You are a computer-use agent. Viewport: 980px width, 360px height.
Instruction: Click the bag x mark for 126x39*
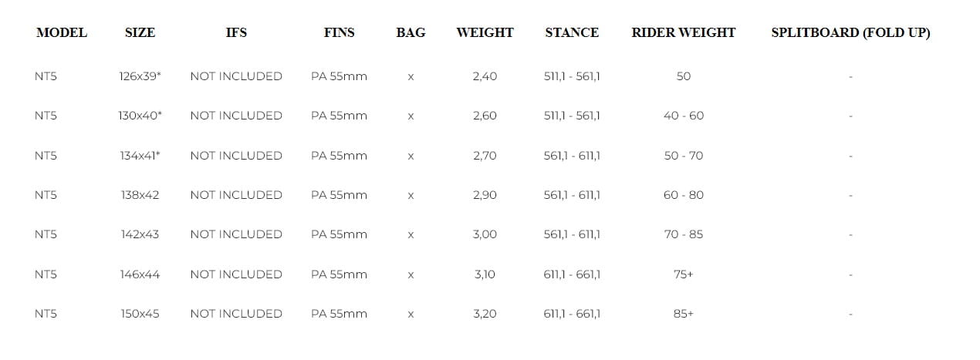(411, 76)
